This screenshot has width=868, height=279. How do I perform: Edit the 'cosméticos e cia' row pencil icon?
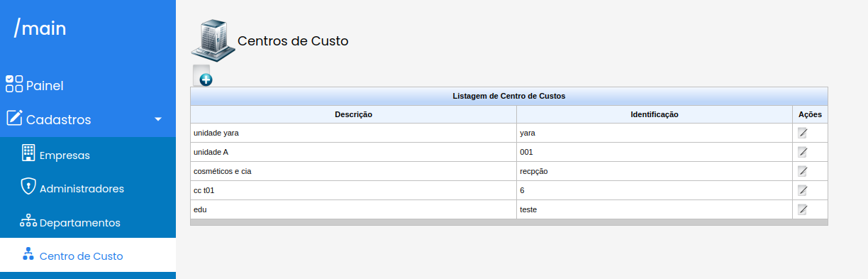(x=803, y=171)
